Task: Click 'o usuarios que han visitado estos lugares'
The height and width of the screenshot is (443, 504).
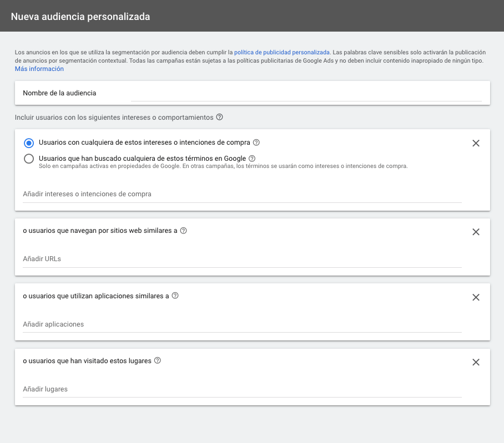Action: click(87, 361)
